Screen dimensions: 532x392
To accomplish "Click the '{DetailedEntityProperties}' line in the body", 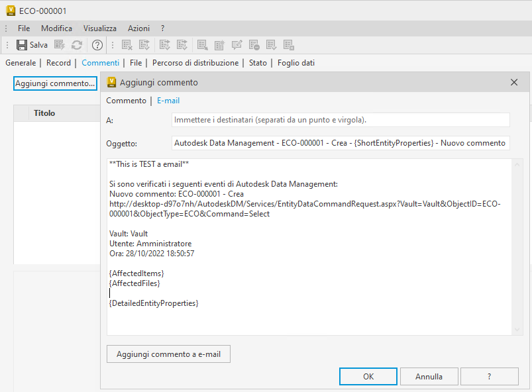I will [x=154, y=303].
